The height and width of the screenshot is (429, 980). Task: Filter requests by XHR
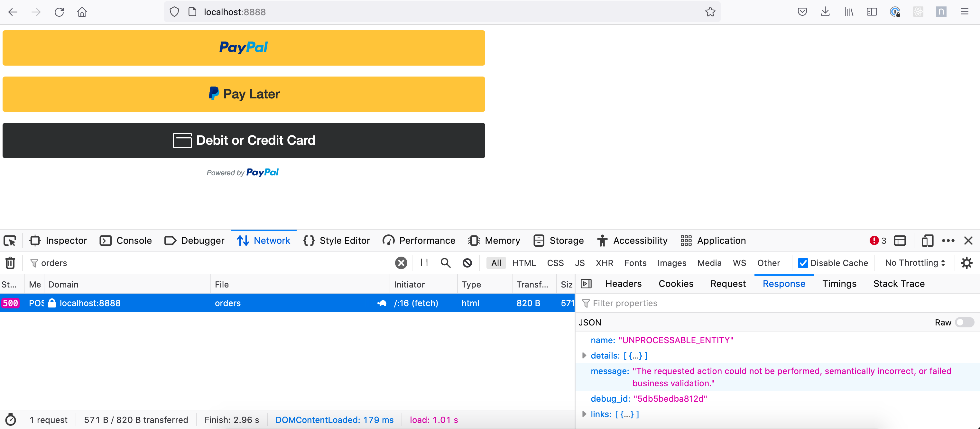point(605,263)
